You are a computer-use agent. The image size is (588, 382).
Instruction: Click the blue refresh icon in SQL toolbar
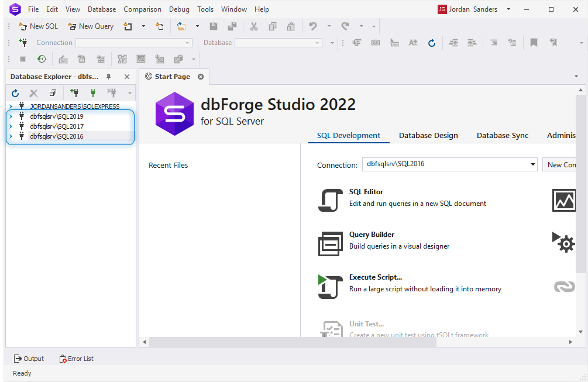pos(432,43)
